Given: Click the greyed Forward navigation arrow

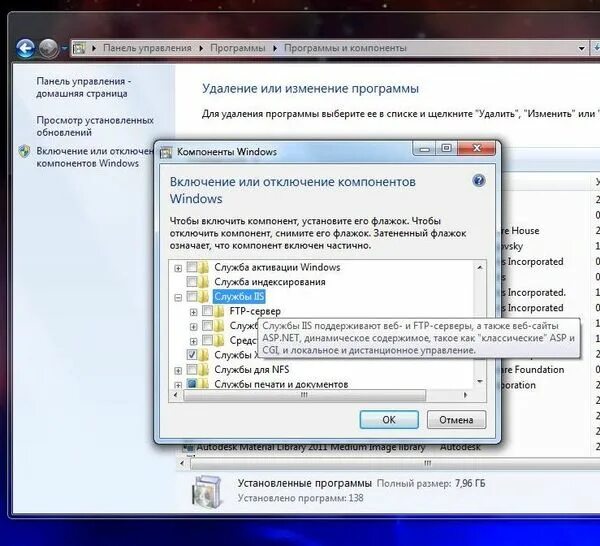Looking at the screenshot, I should pyautogui.click(x=48, y=49).
